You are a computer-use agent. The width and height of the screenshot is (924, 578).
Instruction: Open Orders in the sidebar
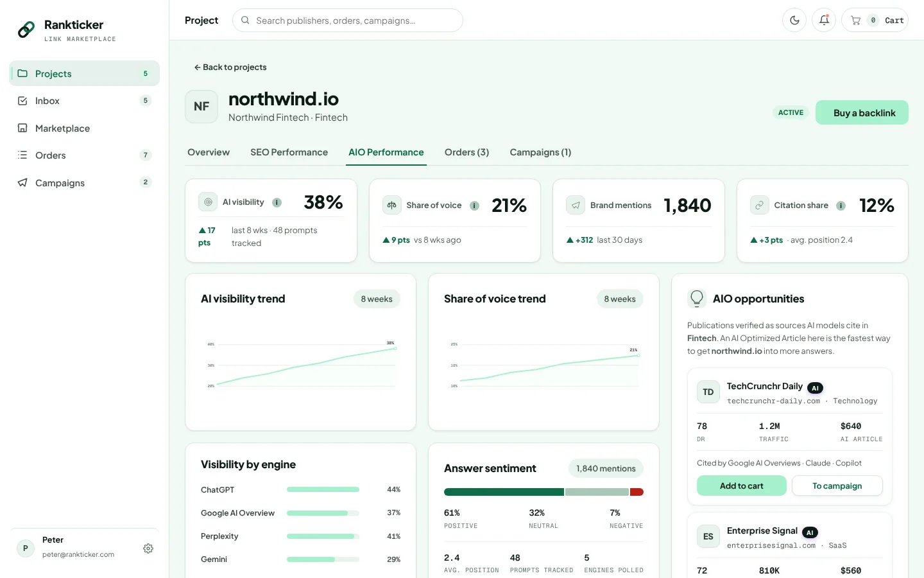point(84,155)
